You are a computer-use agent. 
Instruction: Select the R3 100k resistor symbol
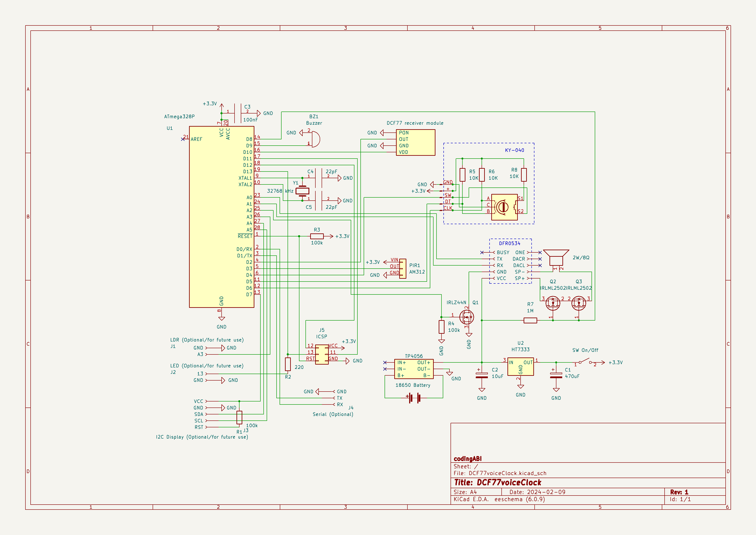[x=317, y=236]
